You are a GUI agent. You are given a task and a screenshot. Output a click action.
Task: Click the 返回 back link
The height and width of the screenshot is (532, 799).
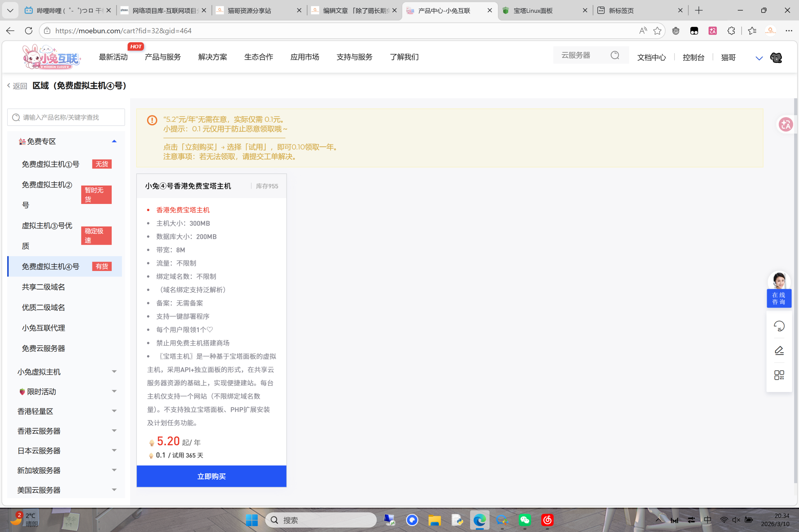(17, 86)
